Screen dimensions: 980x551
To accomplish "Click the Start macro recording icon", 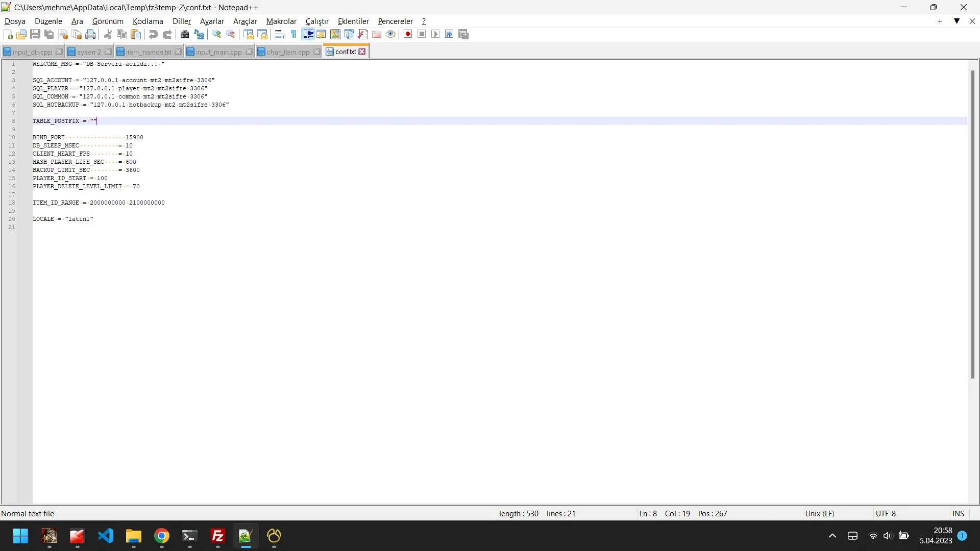I will pyautogui.click(x=408, y=34).
